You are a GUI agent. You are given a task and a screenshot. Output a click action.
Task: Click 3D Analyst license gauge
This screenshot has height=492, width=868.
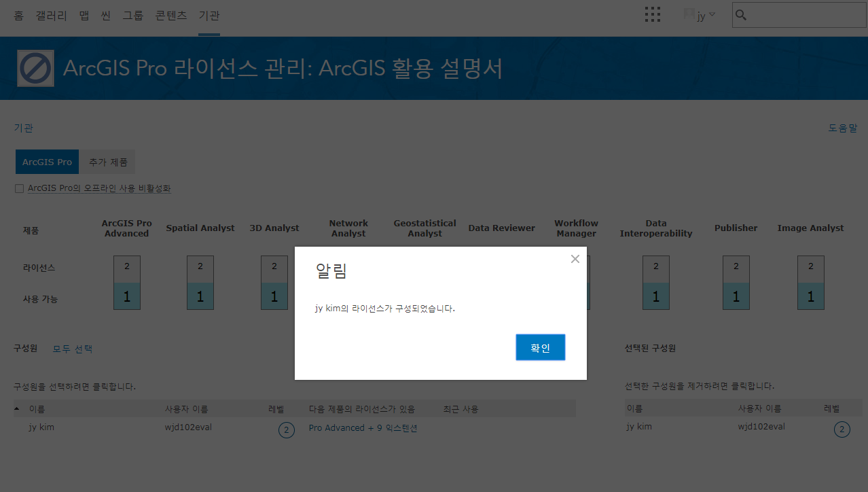click(274, 283)
